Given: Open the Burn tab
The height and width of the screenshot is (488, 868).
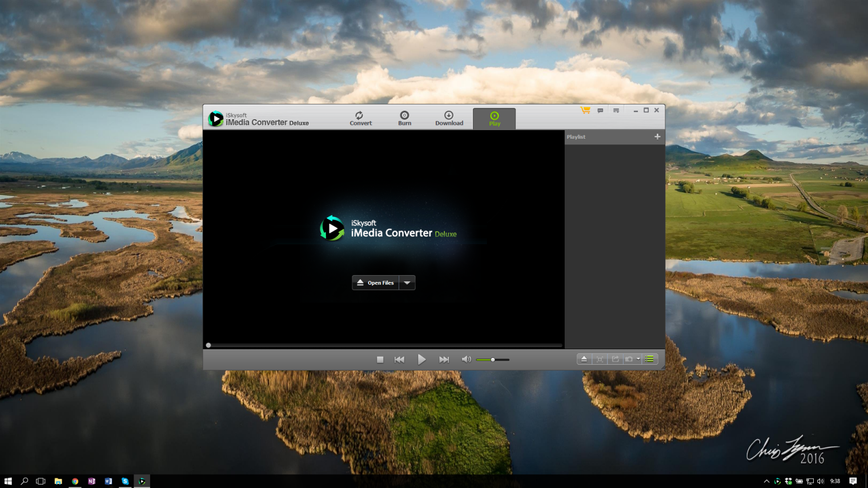Looking at the screenshot, I should click(x=404, y=118).
